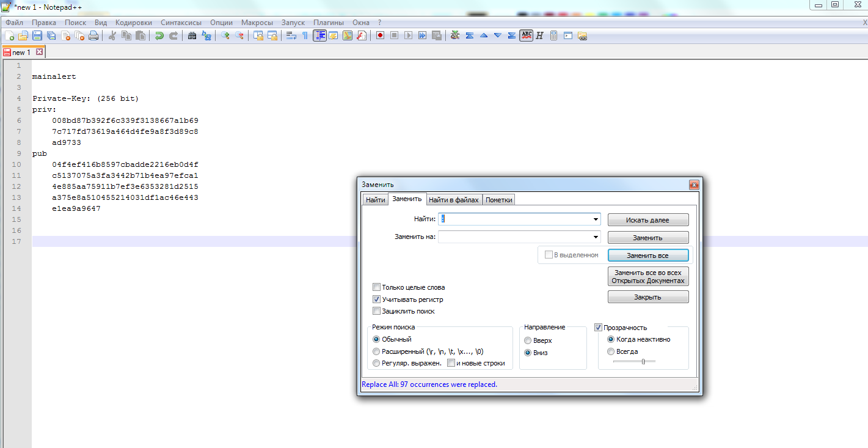Viewport: 868px width, 448px height.
Task: Start macro recording with the red dot icon
Action: point(380,35)
